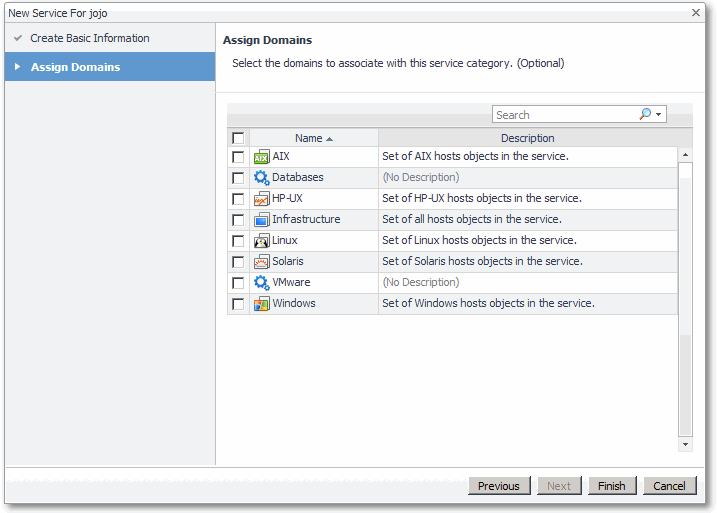This screenshot has width=717, height=513.
Task: Go to Create Basic Information step
Action: point(90,38)
